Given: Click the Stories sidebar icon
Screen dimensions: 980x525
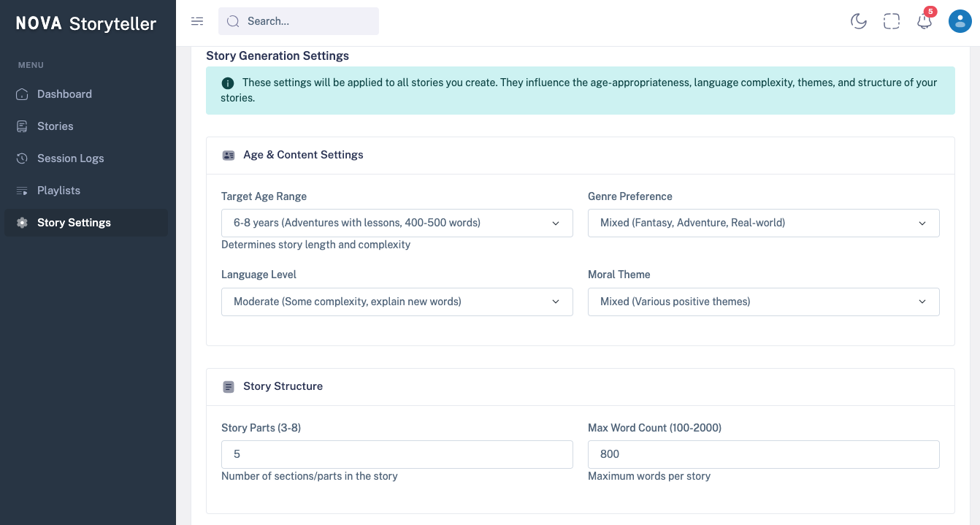Looking at the screenshot, I should pos(23,126).
